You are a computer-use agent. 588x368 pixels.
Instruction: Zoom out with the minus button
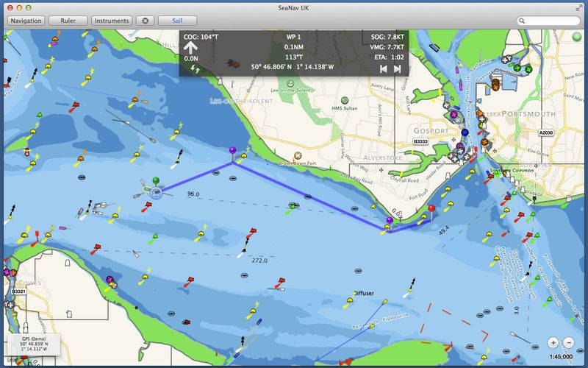[x=568, y=342]
